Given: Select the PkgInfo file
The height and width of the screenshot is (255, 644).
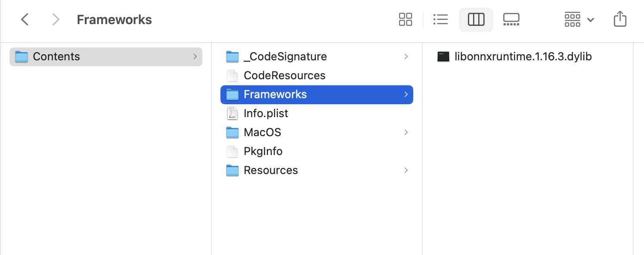Looking at the screenshot, I should tap(263, 151).
